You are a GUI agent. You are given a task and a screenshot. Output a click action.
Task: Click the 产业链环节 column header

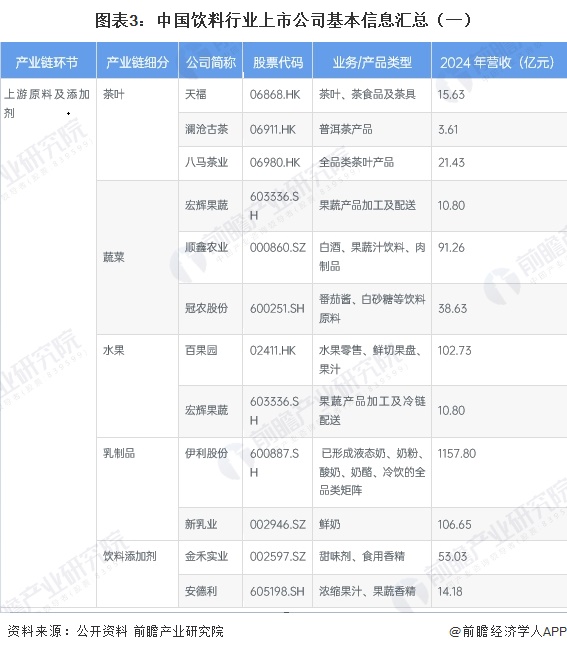coord(48,61)
